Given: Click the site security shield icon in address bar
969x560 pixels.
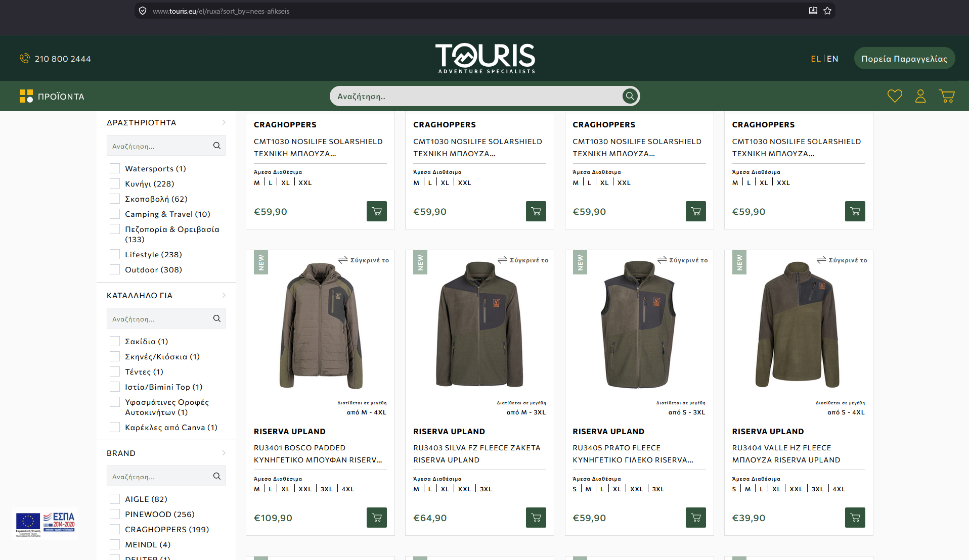Looking at the screenshot, I should coord(143,11).
